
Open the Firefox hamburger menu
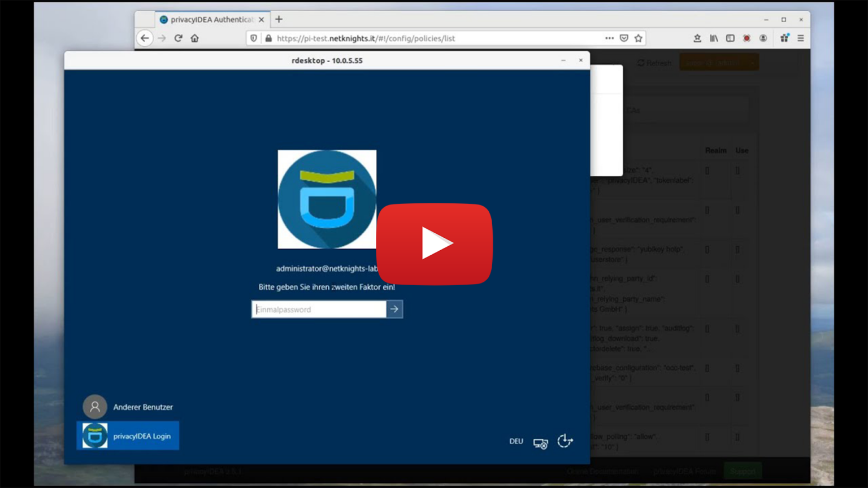coord(801,38)
